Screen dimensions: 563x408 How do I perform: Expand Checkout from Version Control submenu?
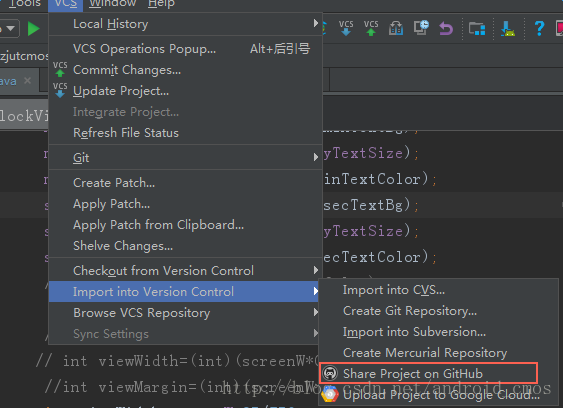pos(316,270)
